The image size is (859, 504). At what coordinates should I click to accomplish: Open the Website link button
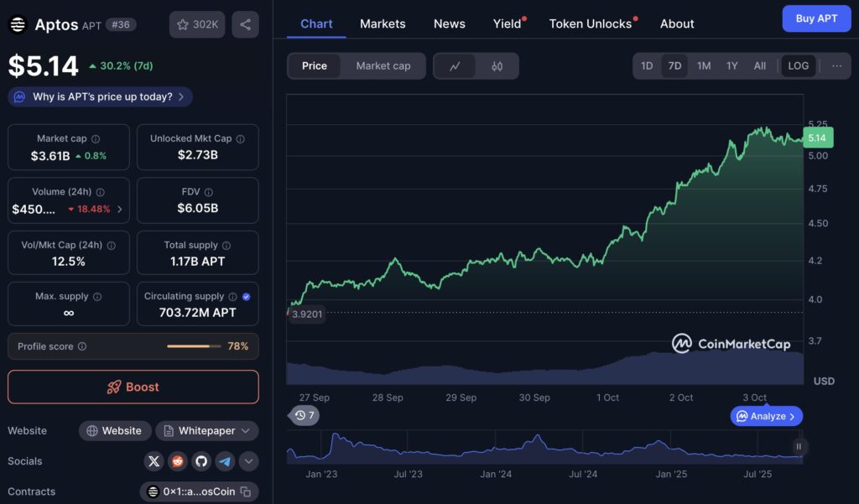[x=114, y=430]
